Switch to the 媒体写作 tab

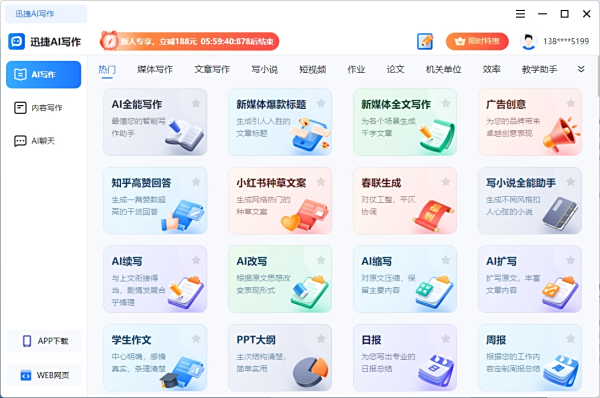[x=155, y=70]
